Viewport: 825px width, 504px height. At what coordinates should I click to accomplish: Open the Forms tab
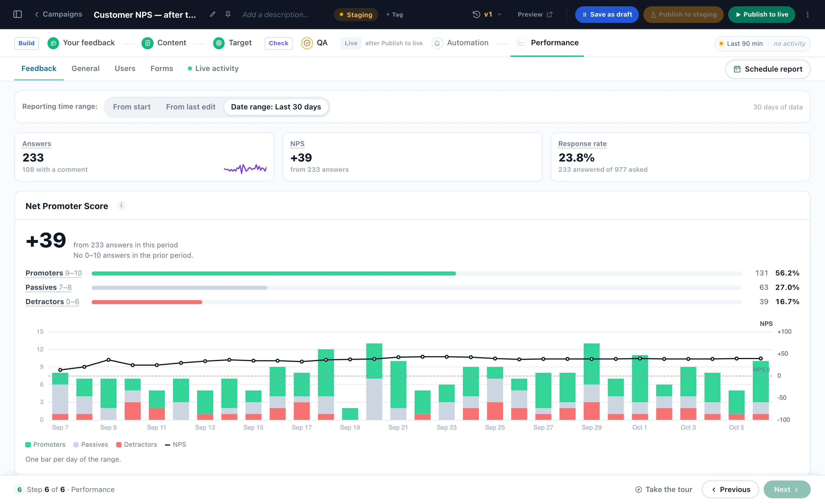click(162, 68)
